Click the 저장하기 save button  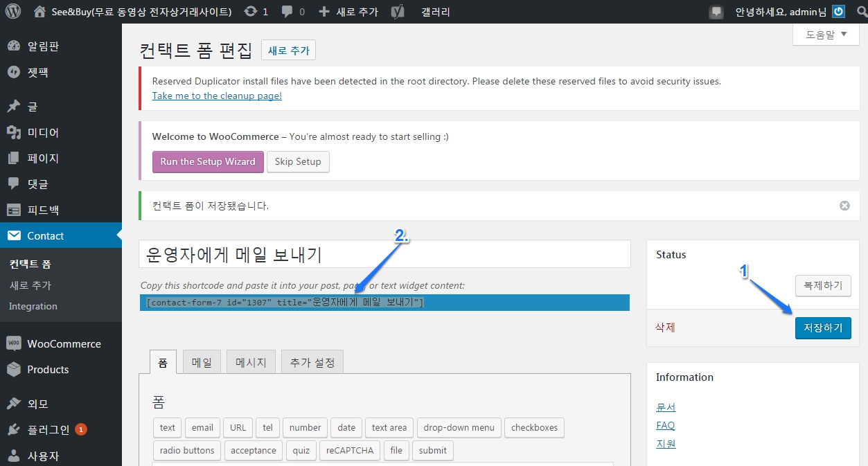(x=822, y=328)
